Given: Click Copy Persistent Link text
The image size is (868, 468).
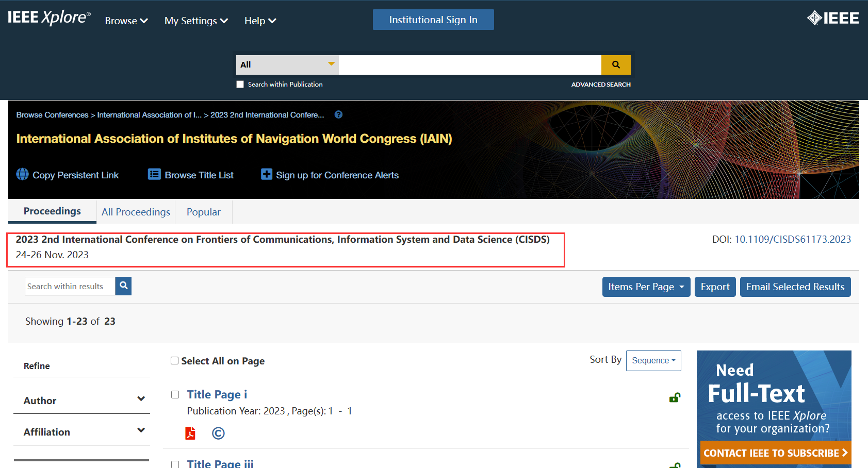Looking at the screenshot, I should coord(76,175).
